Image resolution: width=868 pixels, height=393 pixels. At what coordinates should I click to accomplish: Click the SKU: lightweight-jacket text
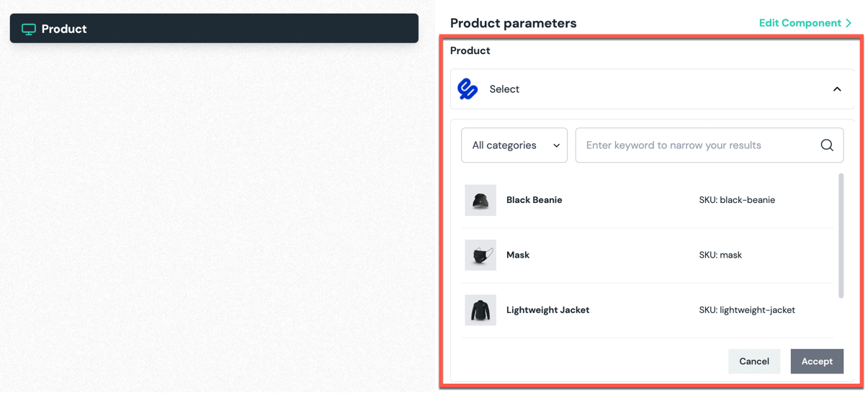click(747, 310)
